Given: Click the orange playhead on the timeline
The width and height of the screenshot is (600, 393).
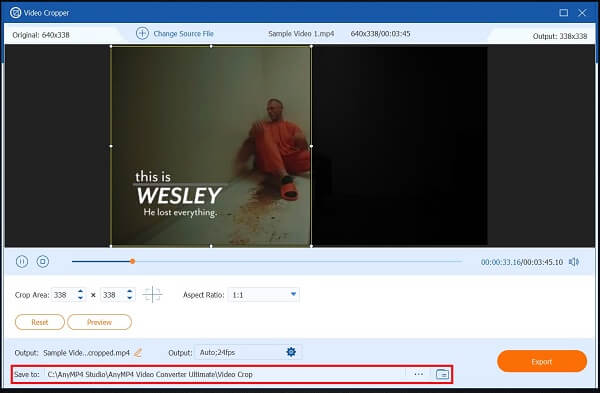Looking at the screenshot, I should (x=132, y=261).
